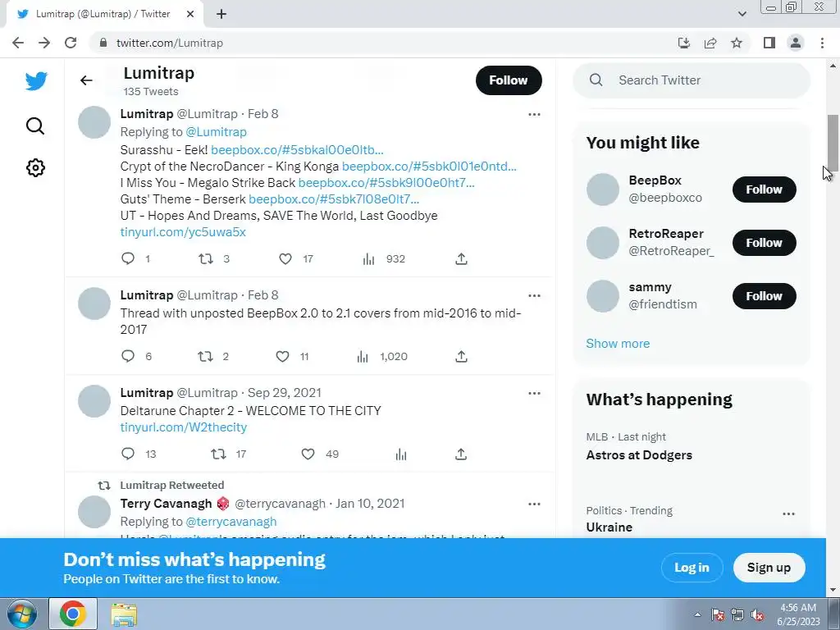Reload the page

[x=71, y=43]
